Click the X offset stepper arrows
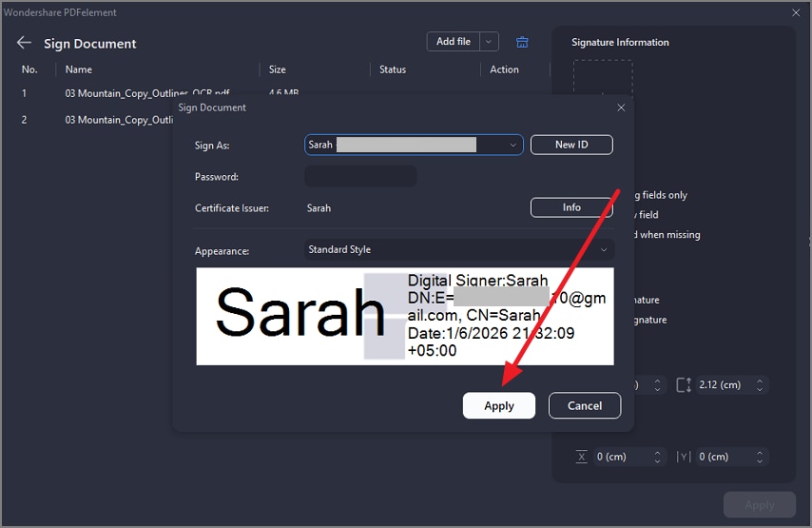812x528 pixels. tap(657, 457)
